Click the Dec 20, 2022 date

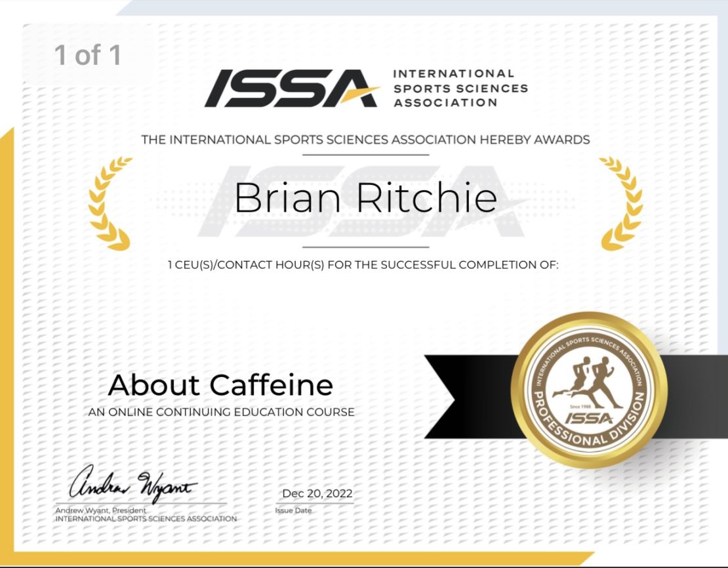[317, 494]
